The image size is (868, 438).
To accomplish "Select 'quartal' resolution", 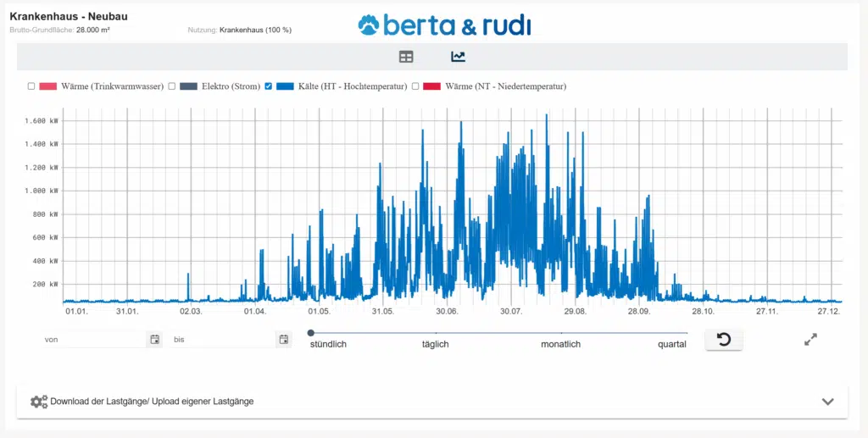I will click(x=671, y=344).
